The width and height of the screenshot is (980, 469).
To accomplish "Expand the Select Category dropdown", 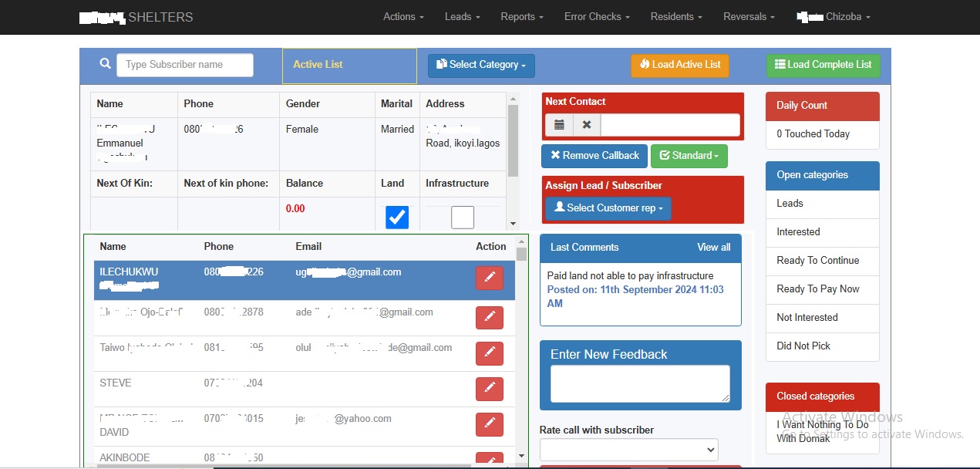I will 481,65.
